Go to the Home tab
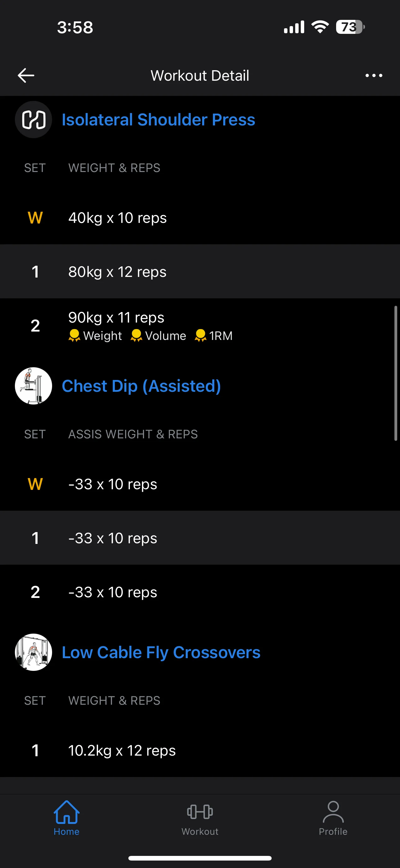The width and height of the screenshot is (400, 868). coord(66,818)
